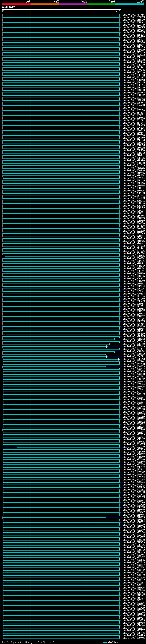Select the UniRef100_C8CCP2 label
This screenshot has height=644, width=146.
134,357
